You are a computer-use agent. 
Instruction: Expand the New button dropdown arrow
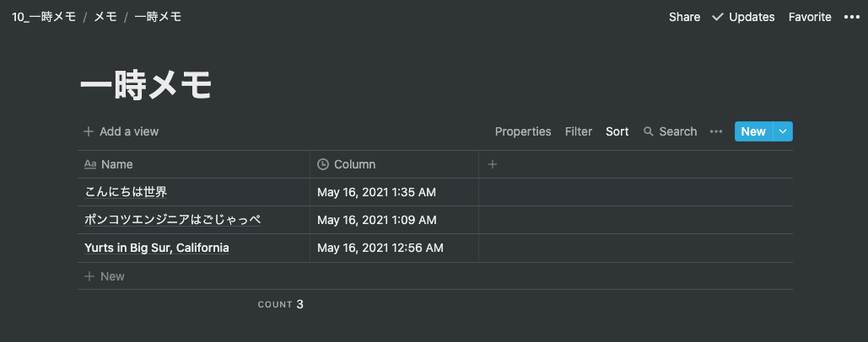(x=783, y=131)
